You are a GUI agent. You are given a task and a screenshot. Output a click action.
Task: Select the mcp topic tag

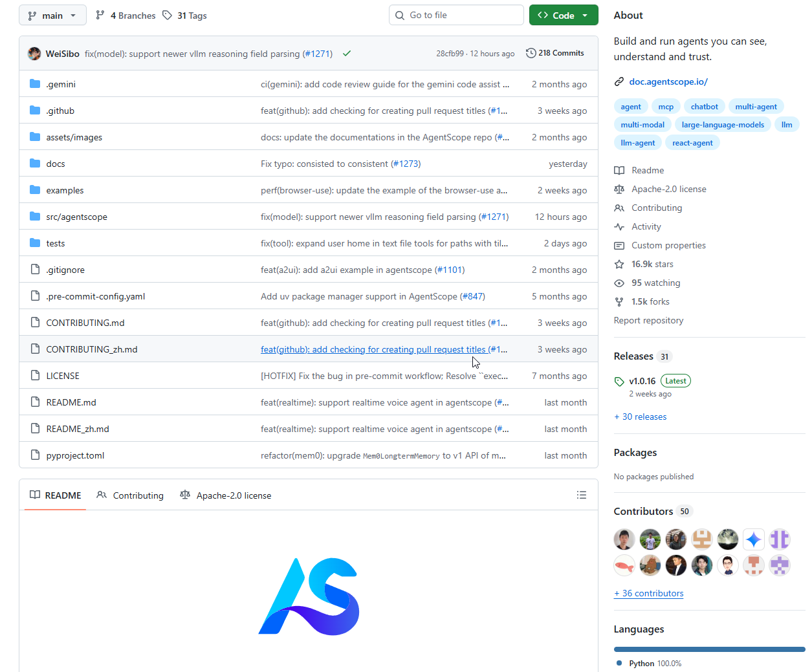pyautogui.click(x=666, y=107)
